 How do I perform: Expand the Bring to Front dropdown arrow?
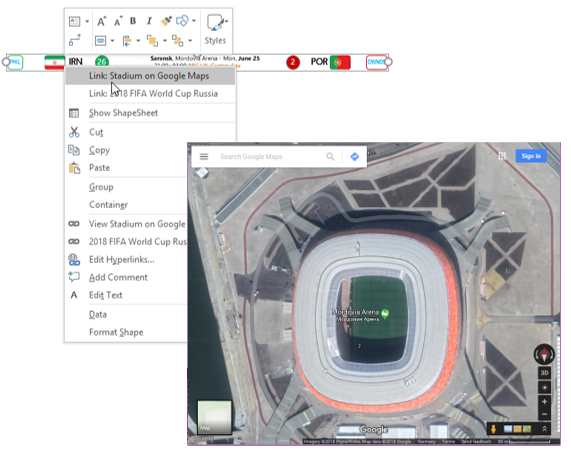coord(165,40)
